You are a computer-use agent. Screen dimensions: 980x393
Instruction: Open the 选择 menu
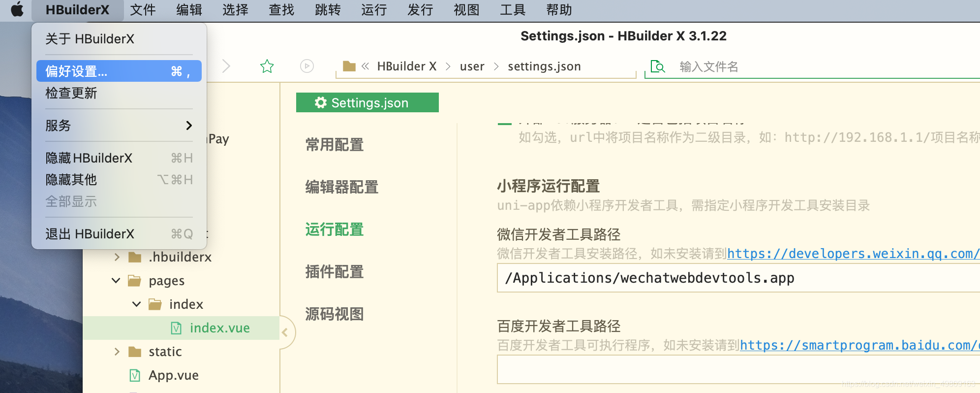click(235, 10)
